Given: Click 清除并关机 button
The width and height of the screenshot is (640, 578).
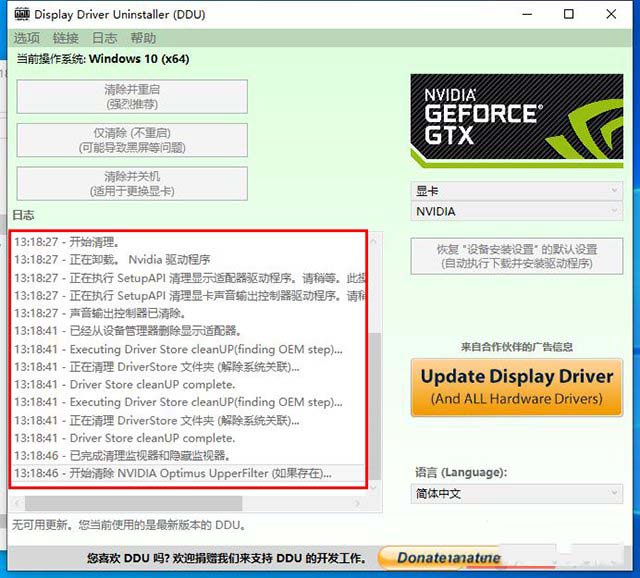Looking at the screenshot, I should pos(132,183).
